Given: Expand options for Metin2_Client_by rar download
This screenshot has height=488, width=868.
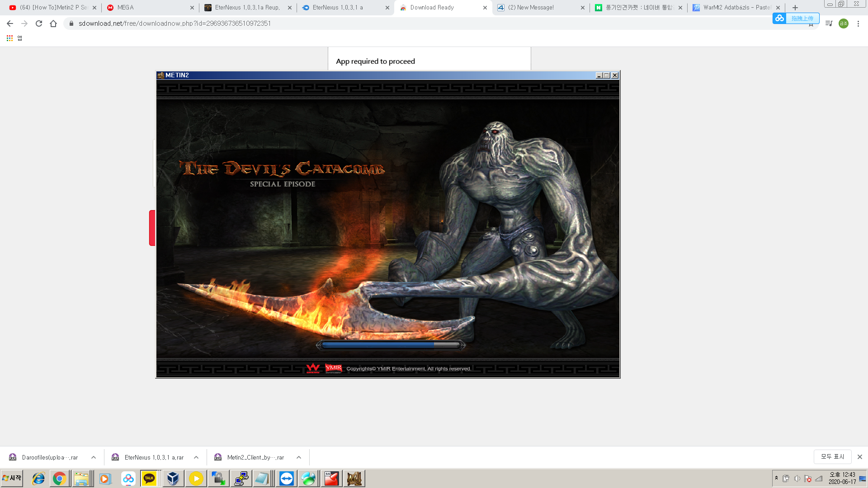Looking at the screenshot, I should [299, 457].
